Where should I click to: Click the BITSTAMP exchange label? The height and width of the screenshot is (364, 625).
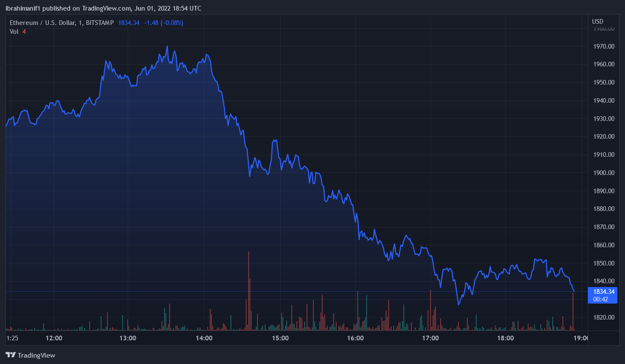pos(99,23)
